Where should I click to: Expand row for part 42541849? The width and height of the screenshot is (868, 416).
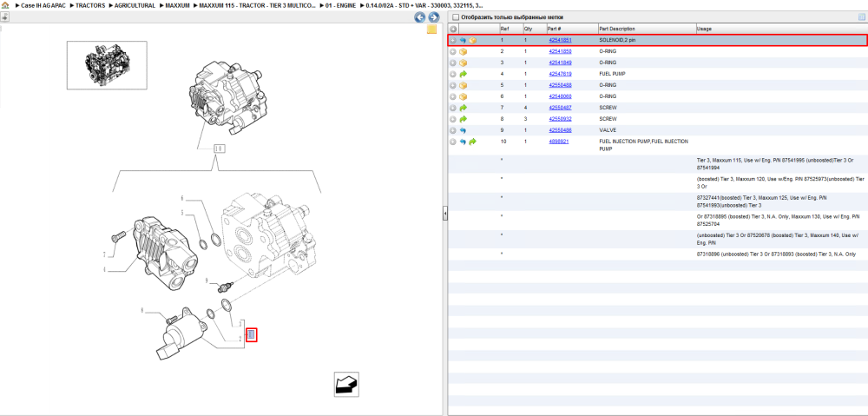453,63
